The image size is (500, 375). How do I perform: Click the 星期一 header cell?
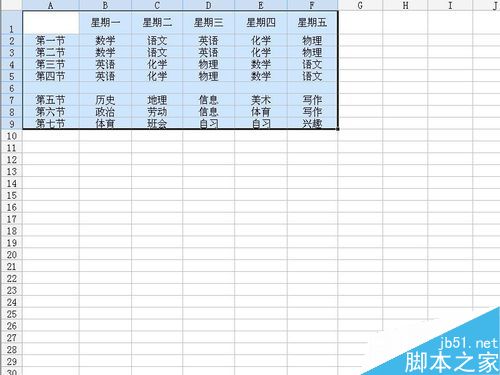click(x=105, y=23)
